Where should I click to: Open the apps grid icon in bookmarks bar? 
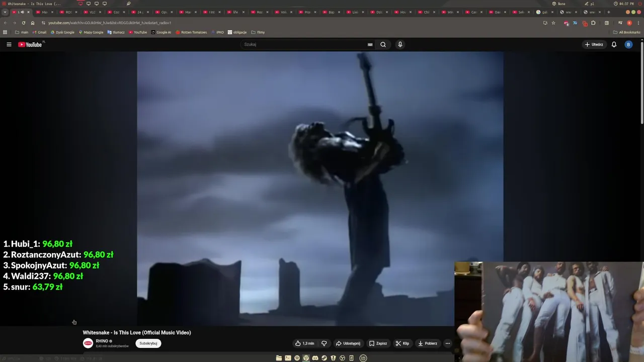[5, 32]
